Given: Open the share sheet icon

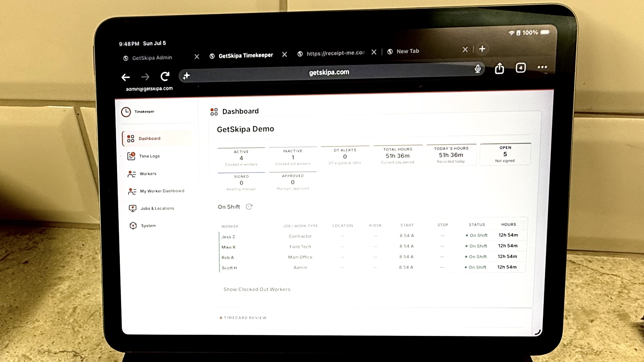Looking at the screenshot, I should coord(499,68).
